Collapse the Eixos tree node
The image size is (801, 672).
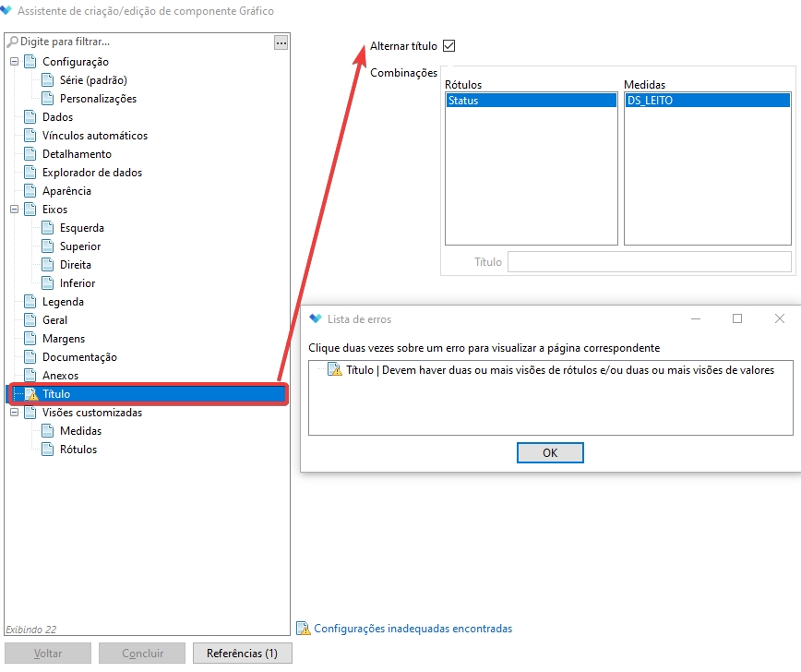(14, 210)
